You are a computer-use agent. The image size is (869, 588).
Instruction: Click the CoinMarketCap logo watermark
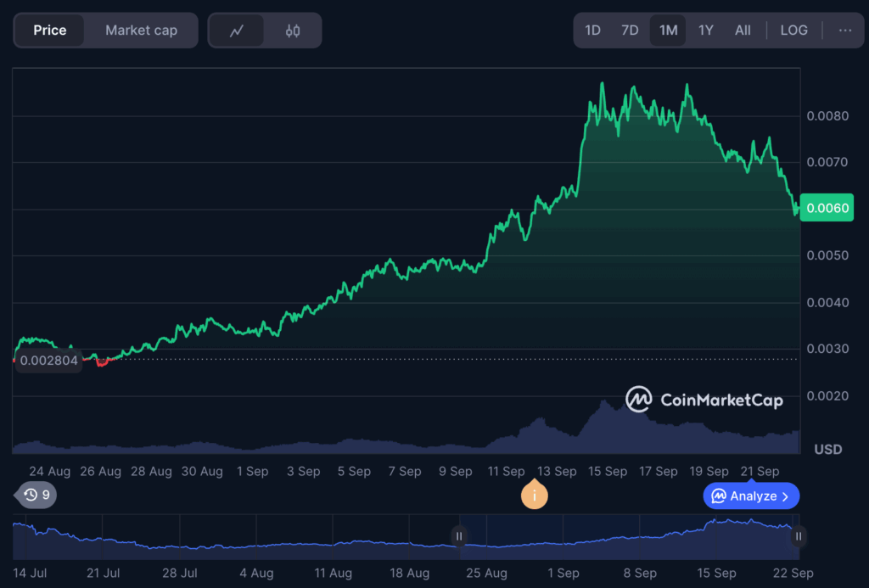704,399
